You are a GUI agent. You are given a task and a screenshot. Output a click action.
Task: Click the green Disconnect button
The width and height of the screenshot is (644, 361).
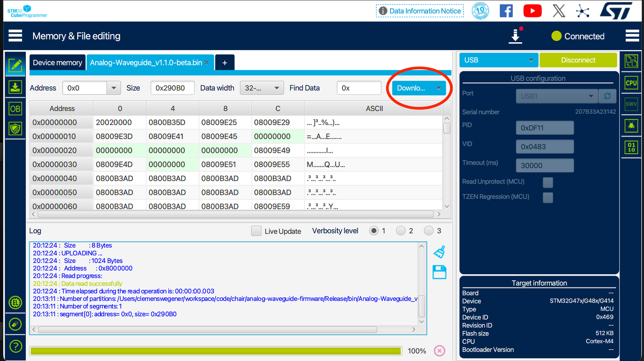[578, 60]
